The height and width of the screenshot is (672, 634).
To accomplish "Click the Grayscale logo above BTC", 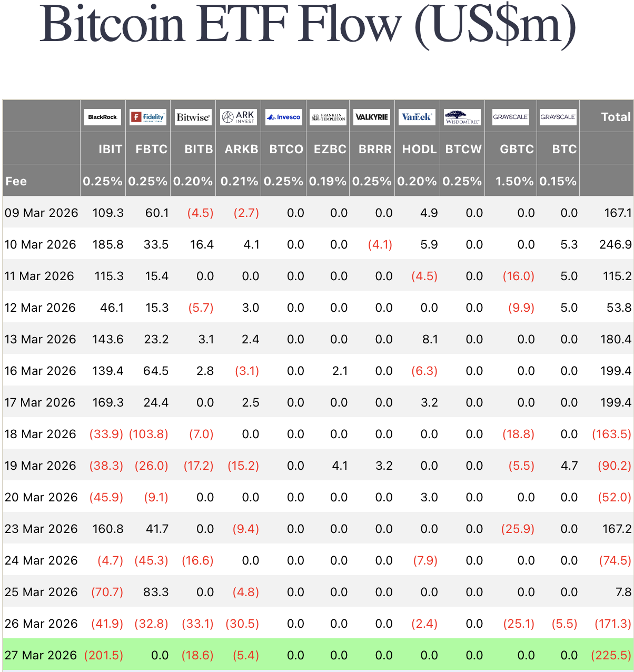I will tap(558, 117).
